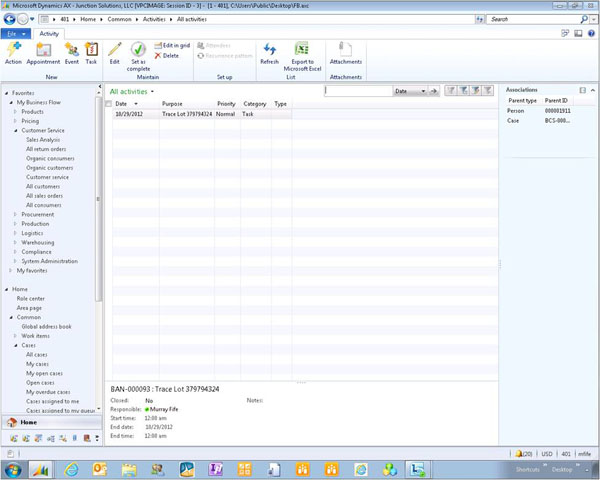Click in the top Search box
The width and height of the screenshot is (600, 480).
pos(535,19)
